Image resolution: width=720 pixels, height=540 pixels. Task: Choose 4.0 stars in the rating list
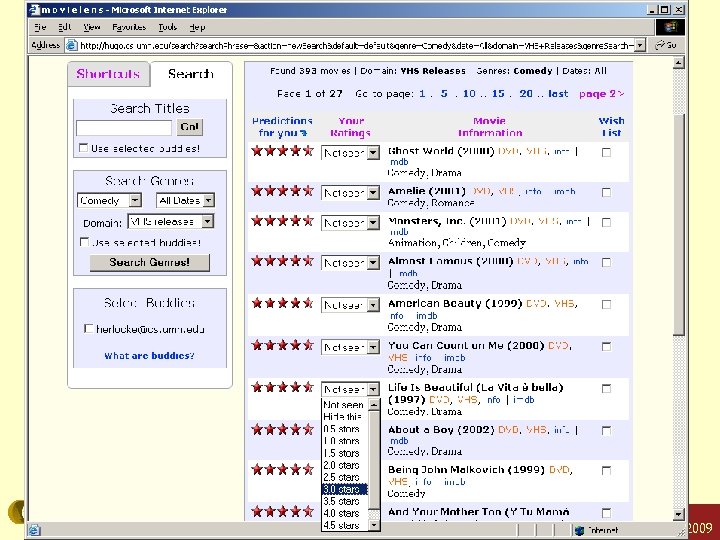pyautogui.click(x=345, y=513)
